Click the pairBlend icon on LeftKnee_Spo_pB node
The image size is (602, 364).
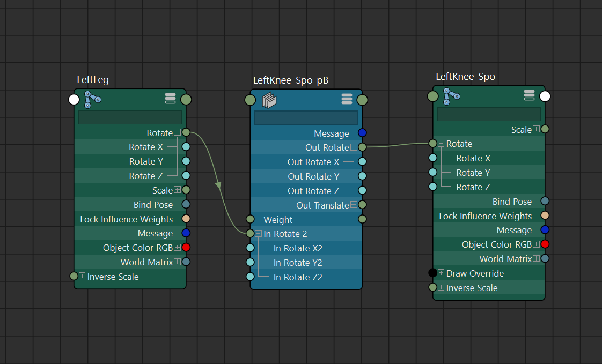tap(269, 100)
